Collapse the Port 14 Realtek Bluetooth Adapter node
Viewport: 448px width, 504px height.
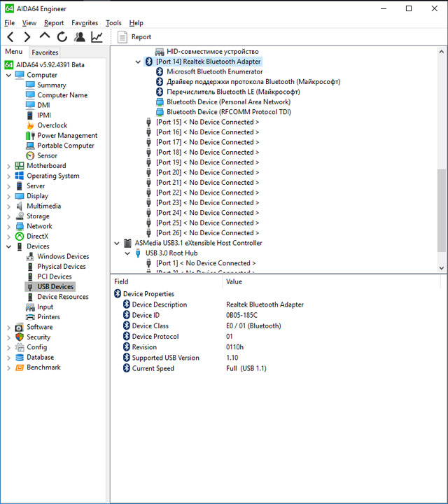pyautogui.click(x=138, y=62)
